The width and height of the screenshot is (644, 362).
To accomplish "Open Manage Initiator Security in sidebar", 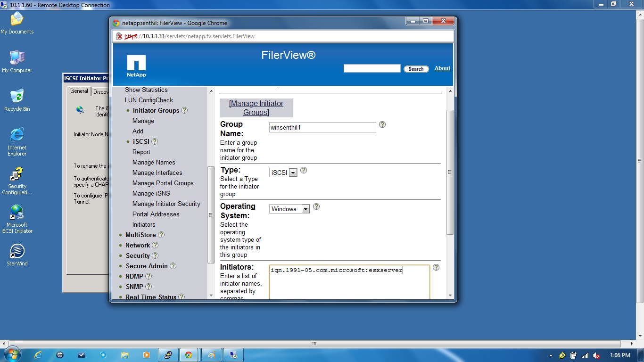I will (166, 204).
